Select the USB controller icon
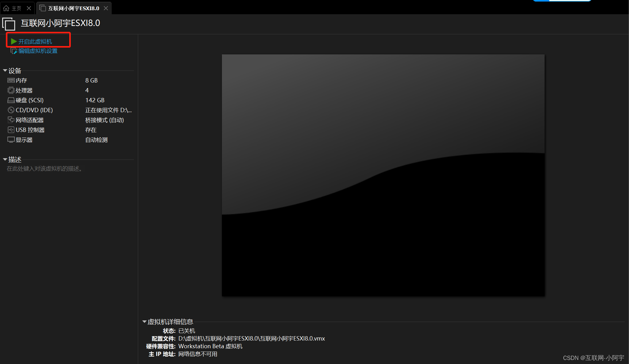629x364 pixels. tap(11, 130)
